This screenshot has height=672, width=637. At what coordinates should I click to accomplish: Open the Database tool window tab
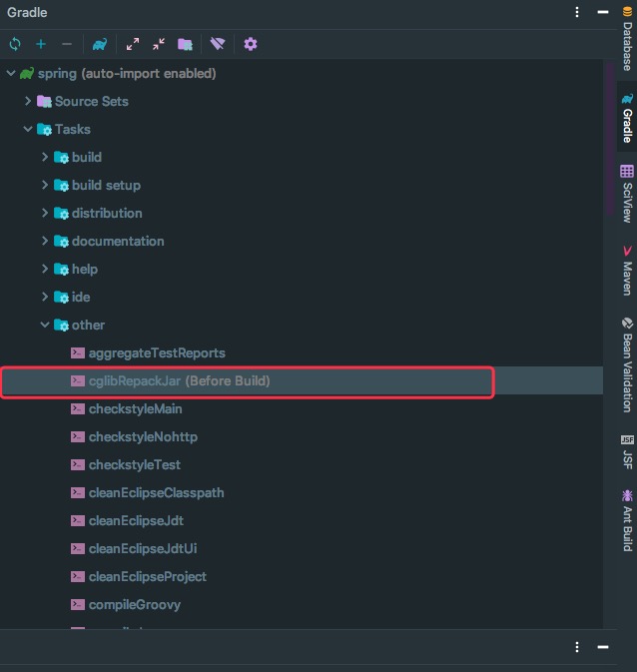coord(627,39)
